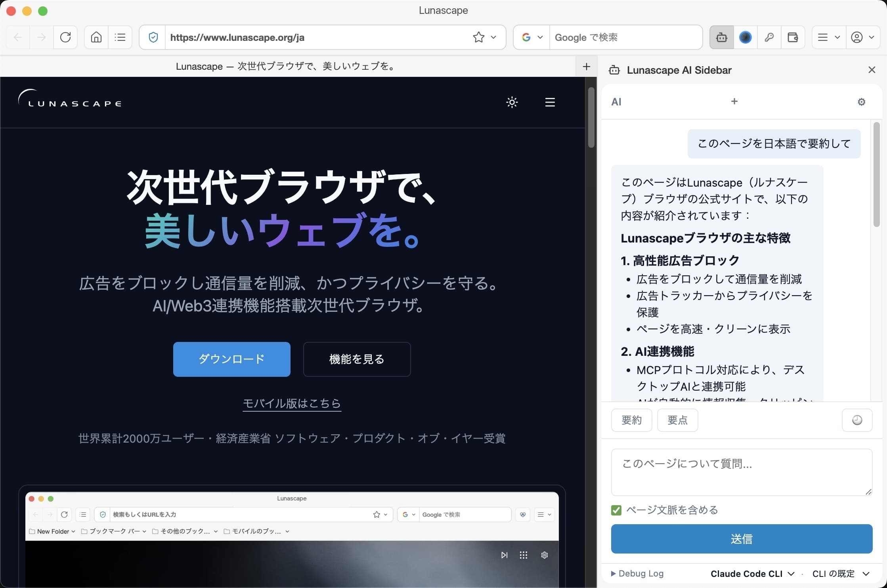Expand the bookmark star dropdown arrow
Image resolution: width=887 pixels, height=588 pixels.
(x=493, y=37)
